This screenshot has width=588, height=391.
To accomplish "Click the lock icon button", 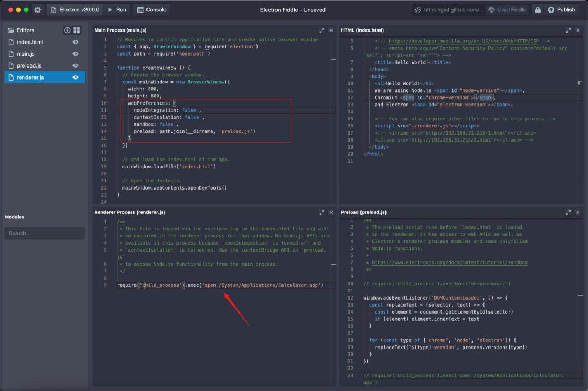I will click(537, 10).
